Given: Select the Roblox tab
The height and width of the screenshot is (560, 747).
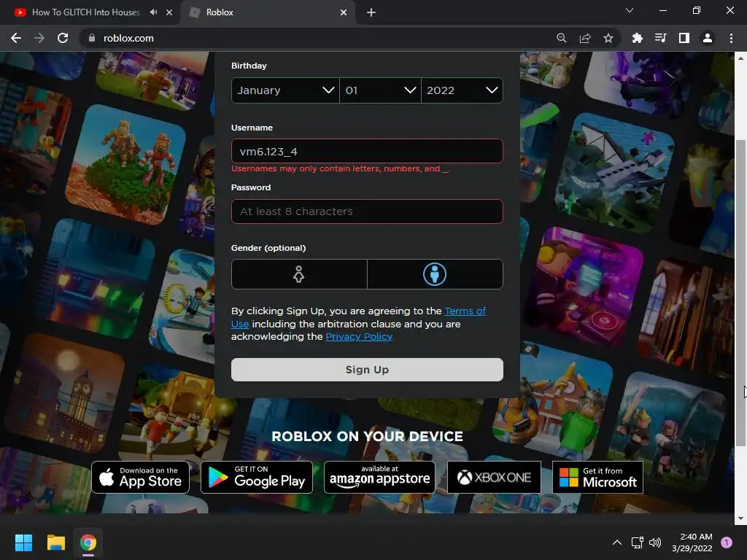Looking at the screenshot, I should pyautogui.click(x=268, y=12).
